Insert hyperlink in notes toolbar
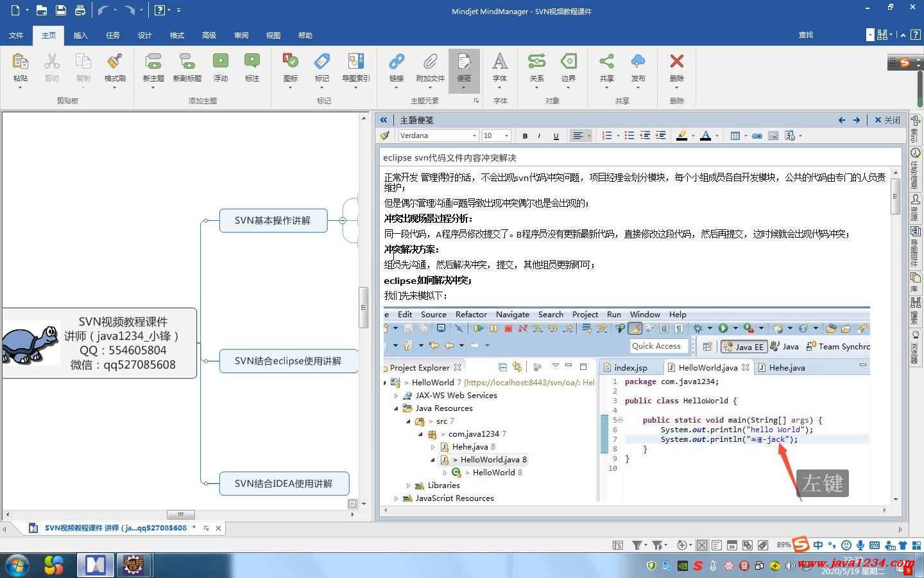 coord(757,136)
